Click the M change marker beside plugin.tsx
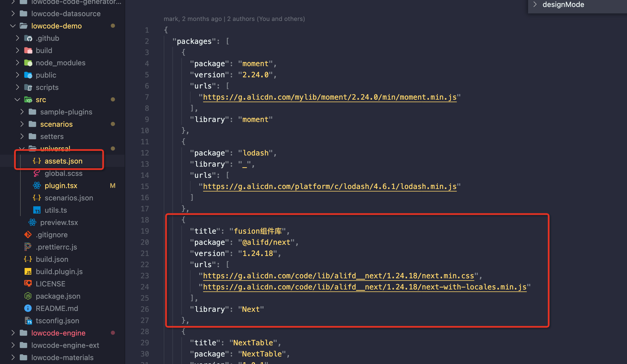 [113, 185]
